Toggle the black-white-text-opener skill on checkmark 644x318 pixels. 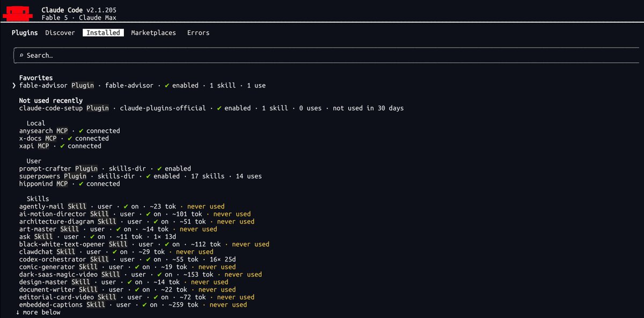pyautogui.click(x=167, y=244)
